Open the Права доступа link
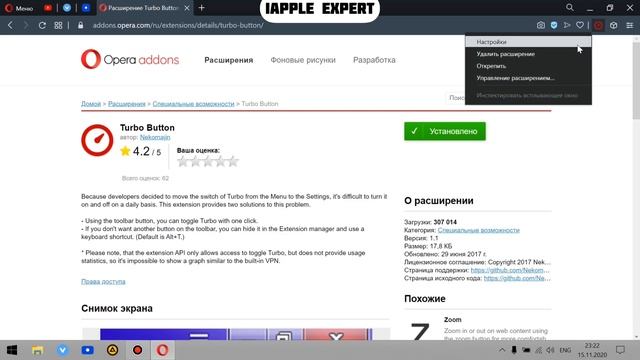The width and height of the screenshot is (640, 360). (x=103, y=282)
